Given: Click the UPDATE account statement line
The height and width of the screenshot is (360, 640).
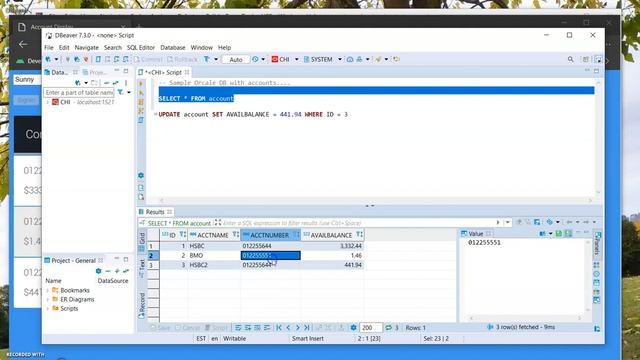Looking at the screenshot, I should (x=253, y=114).
